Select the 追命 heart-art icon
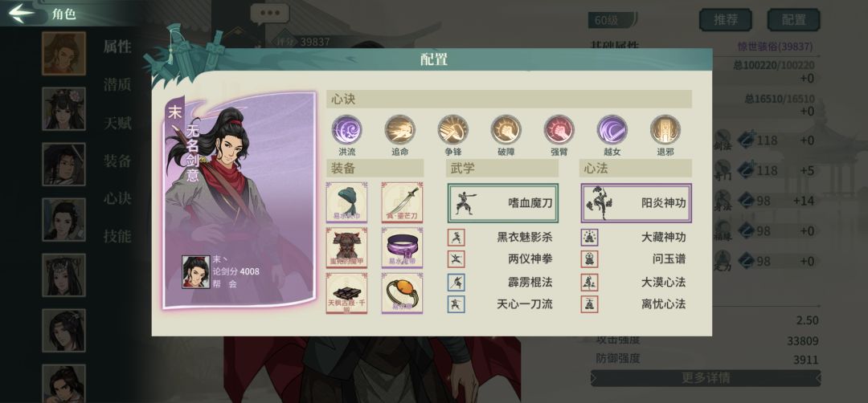This screenshot has width=868, height=403. point(399,130)
